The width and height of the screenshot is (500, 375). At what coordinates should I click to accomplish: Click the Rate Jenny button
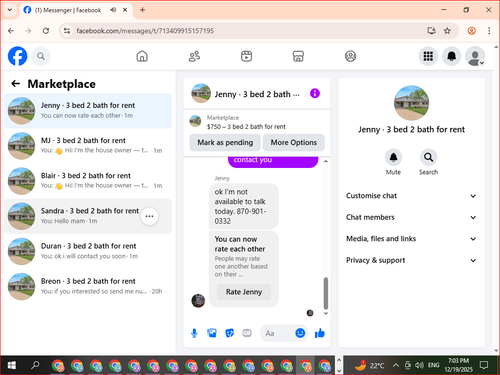pyautogui.click(x=244, y=292)
